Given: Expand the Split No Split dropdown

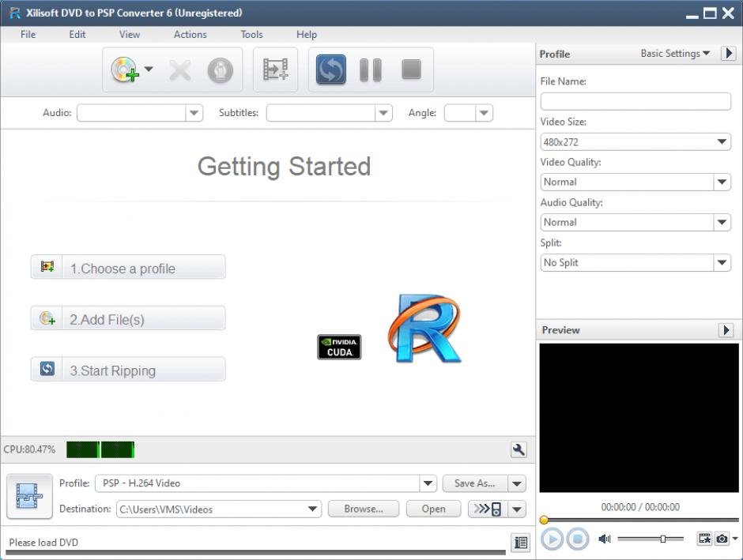Looking at the screenshot, I should click(722, 262).
